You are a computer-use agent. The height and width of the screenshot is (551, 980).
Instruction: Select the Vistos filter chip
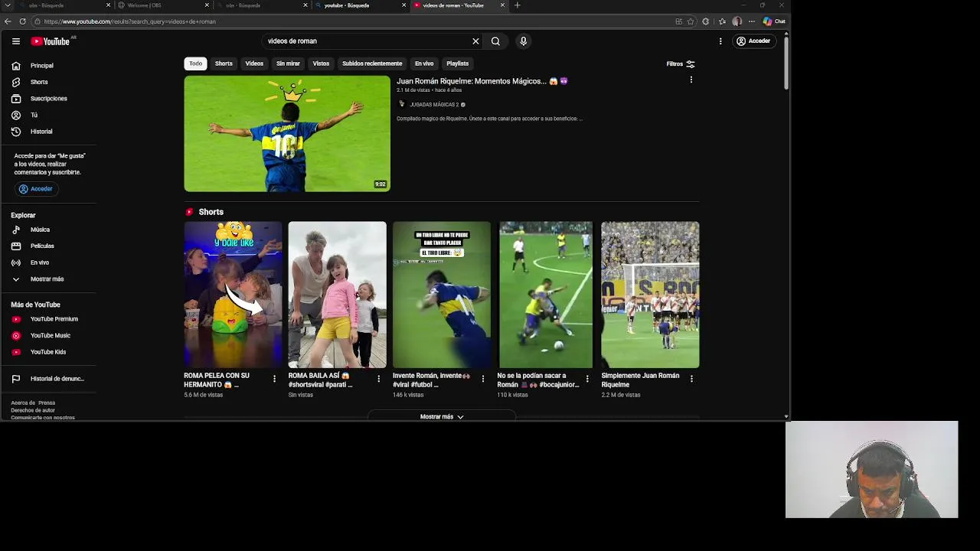(x=321, y=64)
